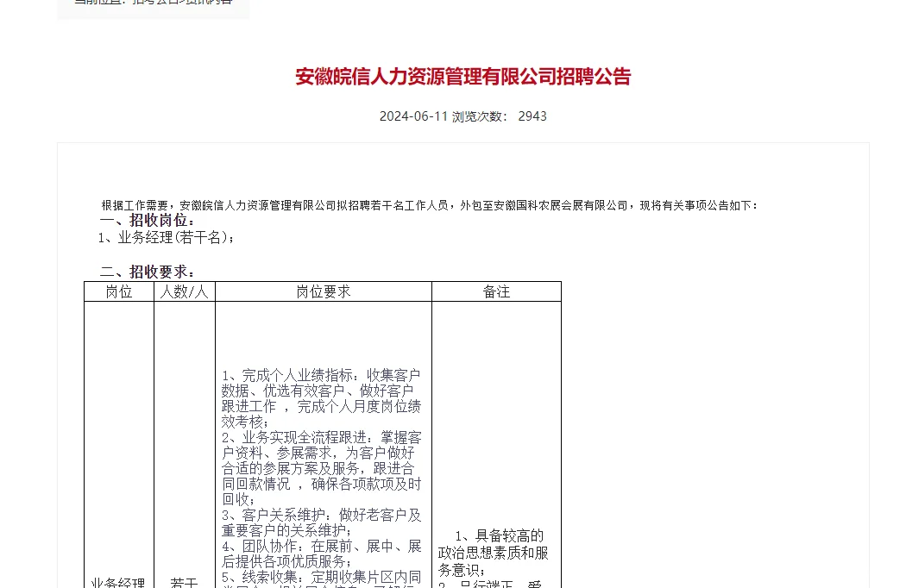Select the 业务经理(若干名) position text

(x=164, y=237)
